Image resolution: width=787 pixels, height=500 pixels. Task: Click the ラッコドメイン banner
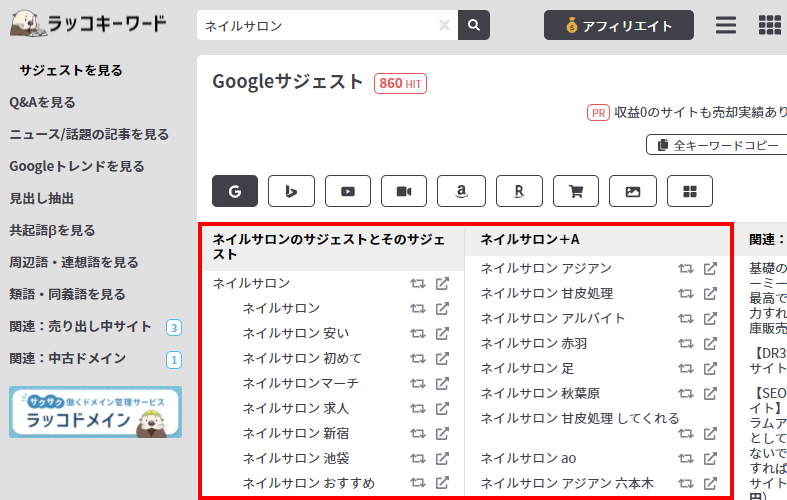tap(95, 412)
